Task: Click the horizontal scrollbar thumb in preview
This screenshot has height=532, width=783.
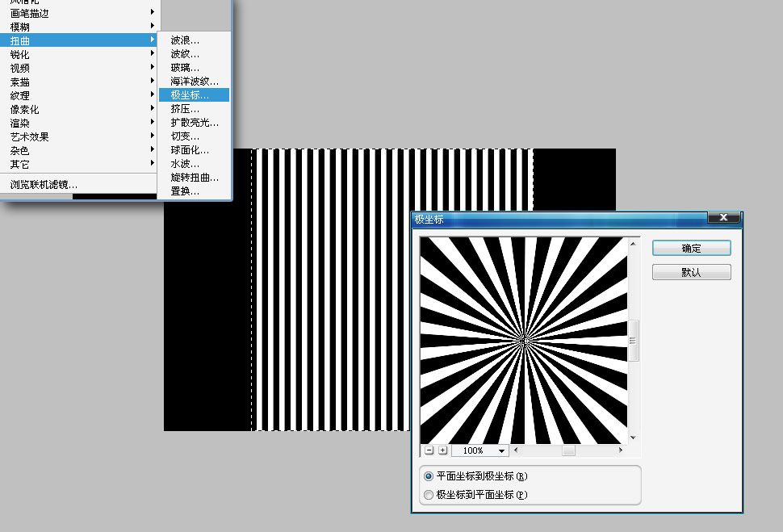Action: click(x=568, y=450)
